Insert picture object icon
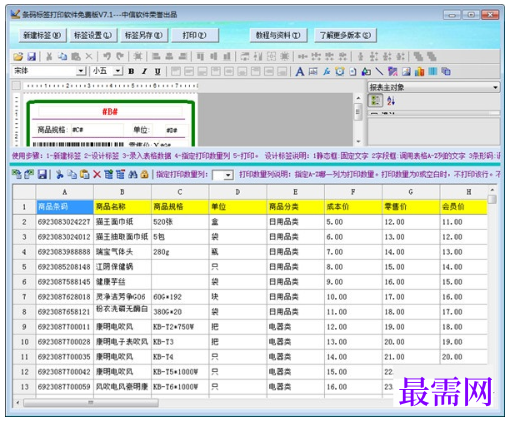Screen dimensions: 511x423 click(406, 71)
